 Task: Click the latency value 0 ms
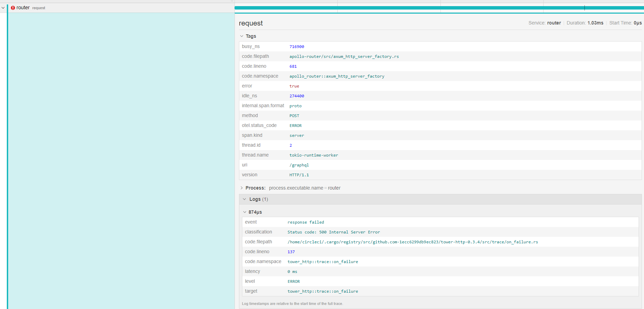292,272
